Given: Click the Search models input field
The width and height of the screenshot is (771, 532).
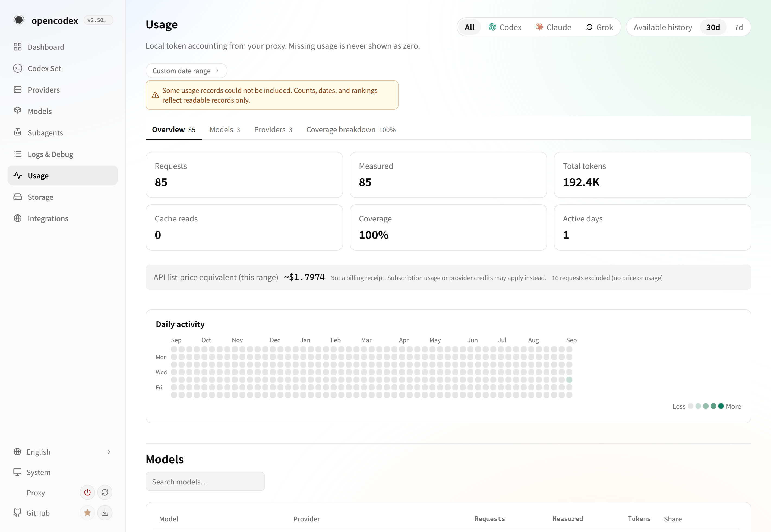Looking at the screenshot, I should point(205,481).
